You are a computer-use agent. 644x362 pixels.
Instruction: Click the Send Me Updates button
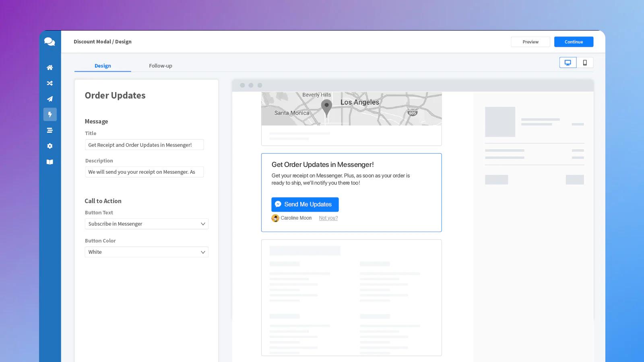pos(305,204)
